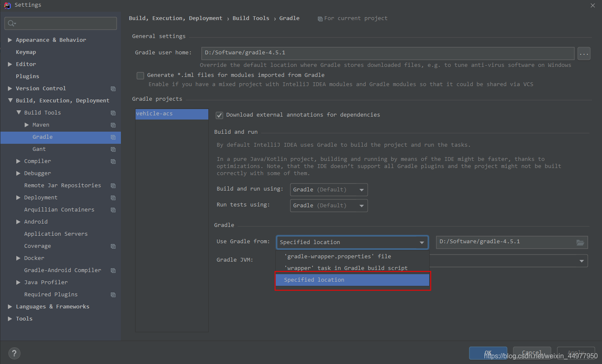Click project-level icon beside Arquillian Containers

(x=113, y=210)
